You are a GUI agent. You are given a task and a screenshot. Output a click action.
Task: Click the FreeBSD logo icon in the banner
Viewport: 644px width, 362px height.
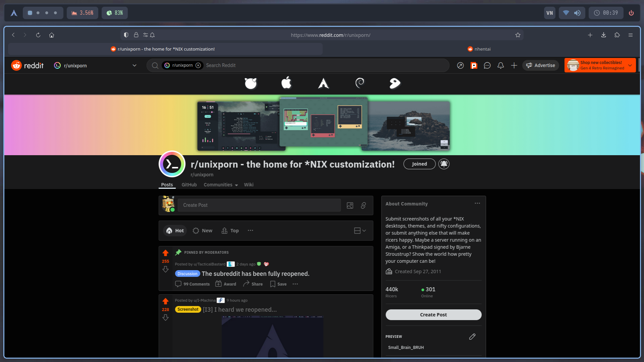250,83
